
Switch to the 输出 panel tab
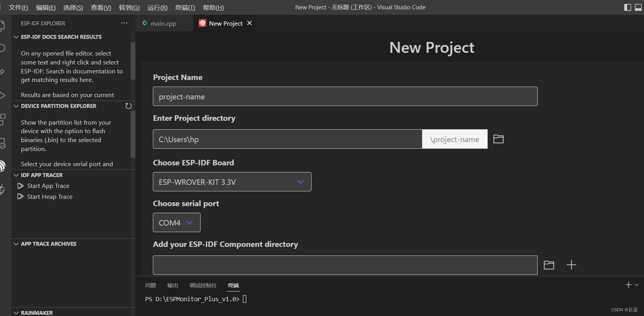pyautogui.click(x=173, y=285)
